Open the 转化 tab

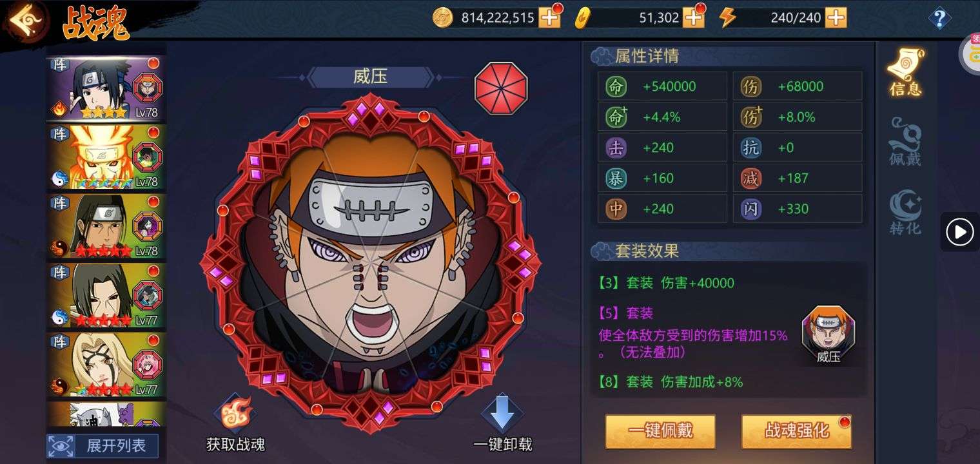coord(905,212)
